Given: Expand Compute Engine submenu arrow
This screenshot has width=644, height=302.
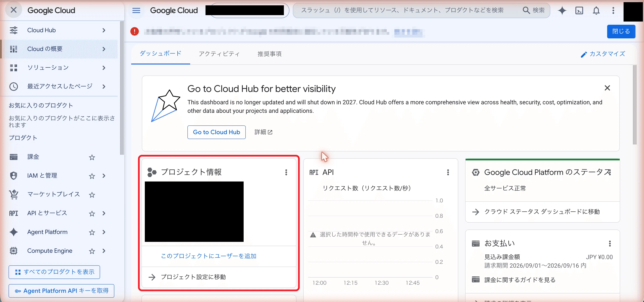Looking at the screenshot, I should (104, 251).
